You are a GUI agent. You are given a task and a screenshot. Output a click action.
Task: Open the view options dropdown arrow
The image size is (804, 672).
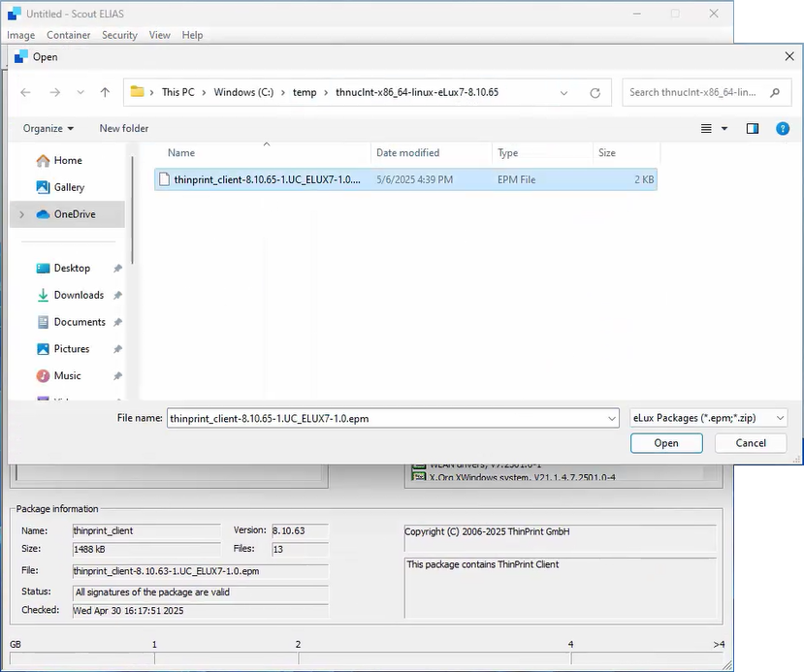(x=724, y=128)
